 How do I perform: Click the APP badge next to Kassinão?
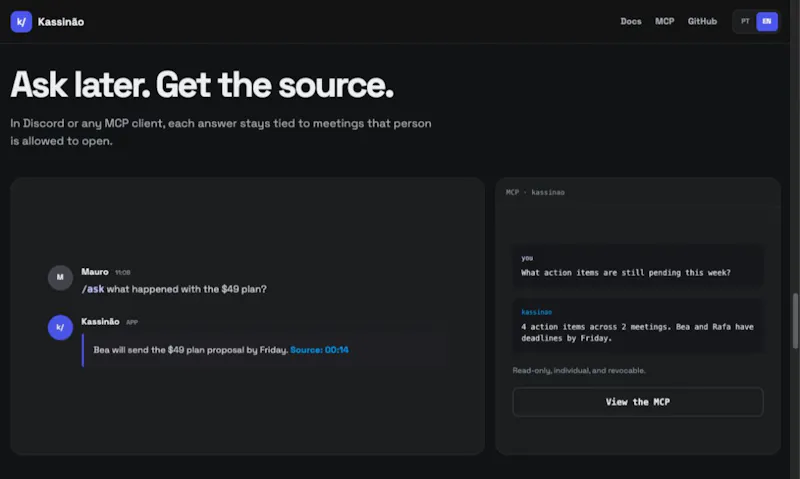(x=132, y=322)
